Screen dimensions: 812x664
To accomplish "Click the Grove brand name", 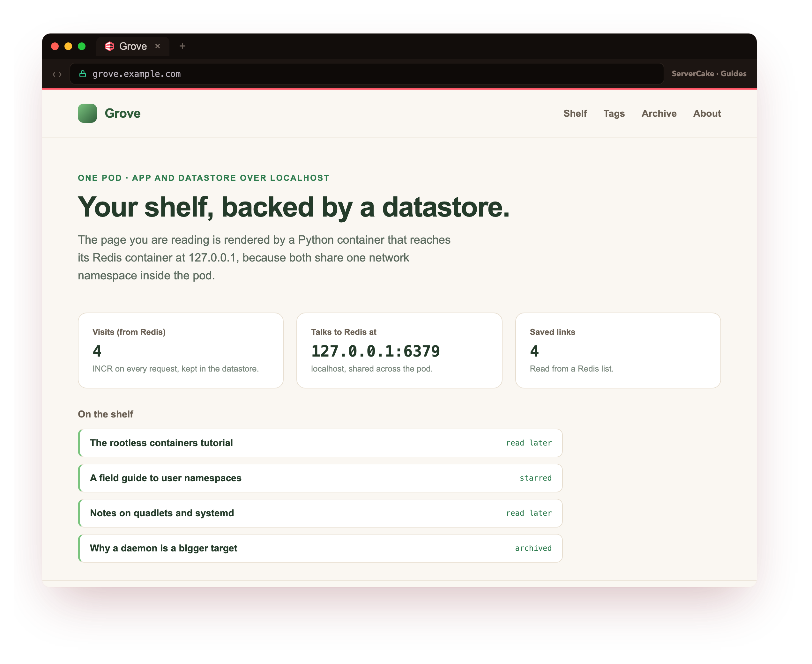I will pyautogui.click(x=123, y=113).
